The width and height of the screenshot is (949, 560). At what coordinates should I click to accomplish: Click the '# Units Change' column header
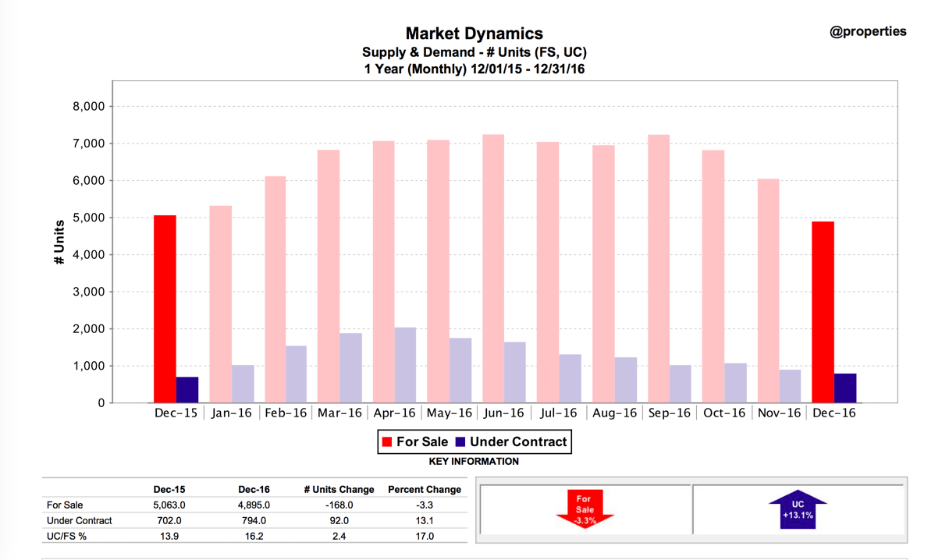pyautogui.click(x=339, y=490)
